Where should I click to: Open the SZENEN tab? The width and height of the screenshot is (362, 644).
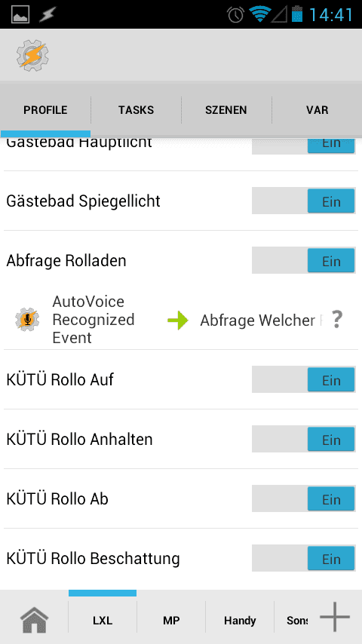[226, 110]
